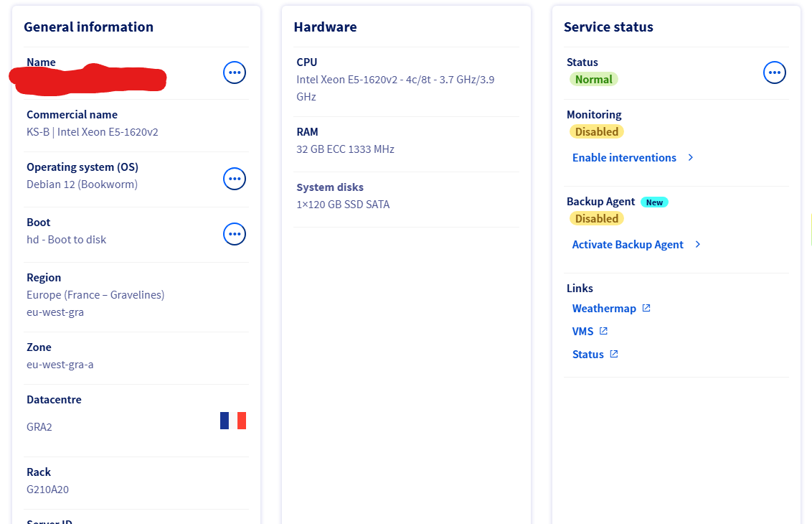Click the external-link icon next to Weathermap
The width and height of the screenshot is (812, 524).
646,308
